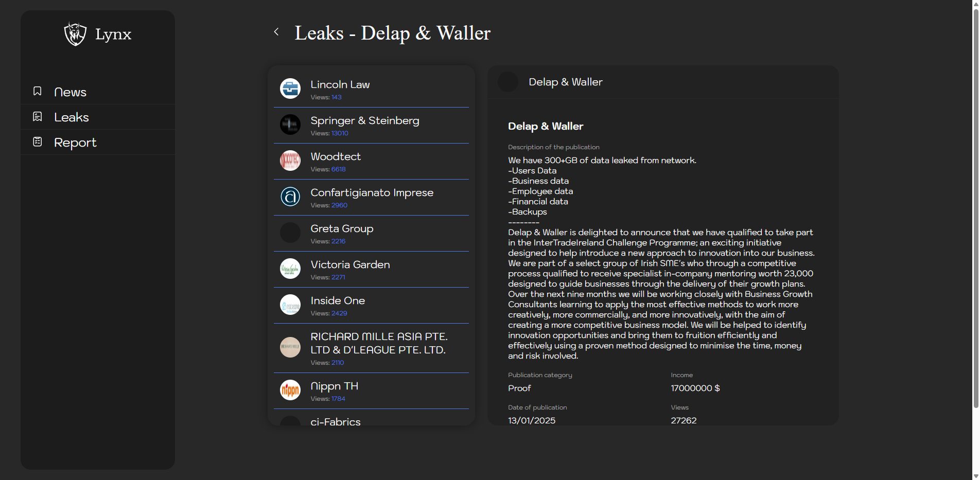Click the Inside One logo thumbnail
Viewport: 980px width, 480px height.
tap(290, 305)
